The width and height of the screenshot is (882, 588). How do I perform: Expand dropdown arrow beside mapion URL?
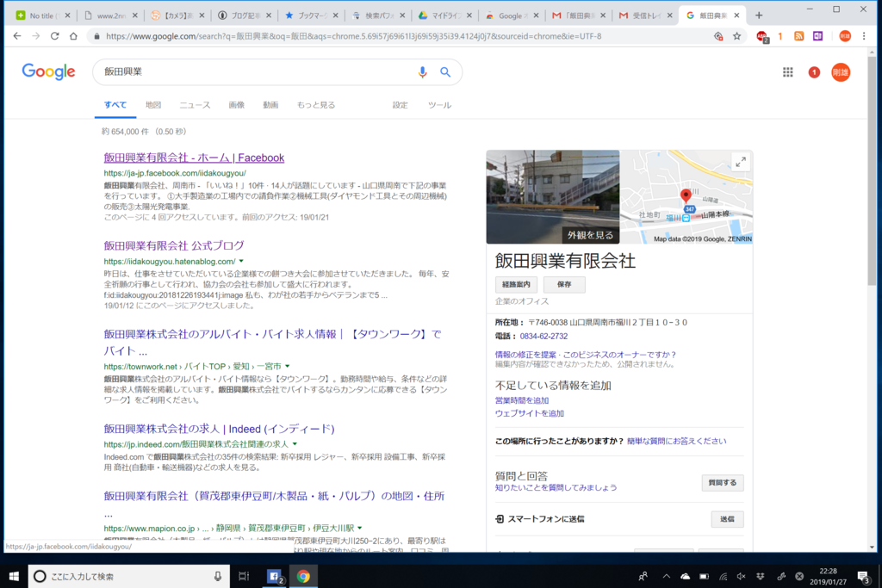360,528
